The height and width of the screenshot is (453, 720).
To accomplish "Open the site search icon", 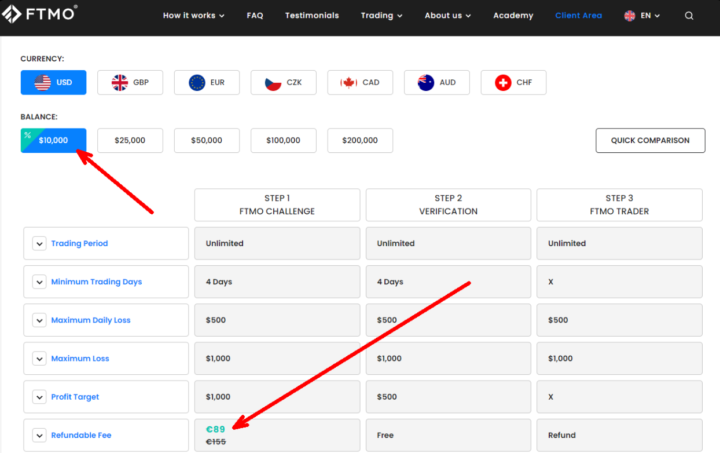I will tap(689, 16).
